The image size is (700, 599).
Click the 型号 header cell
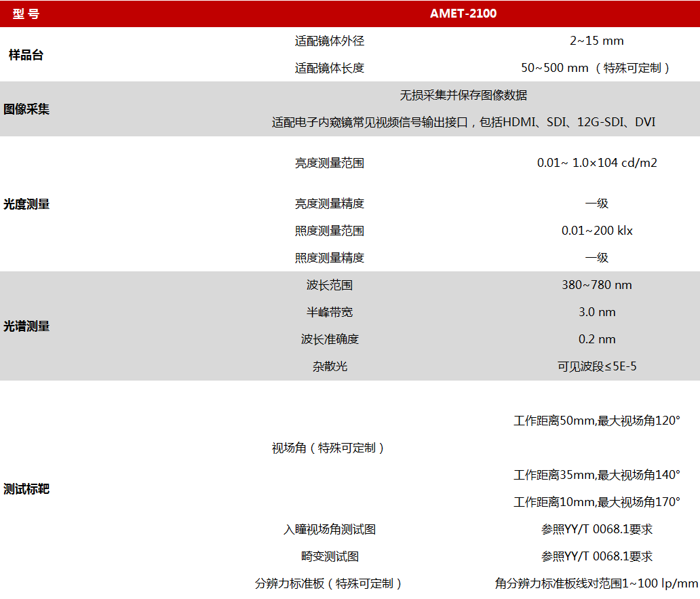[26, 14]
